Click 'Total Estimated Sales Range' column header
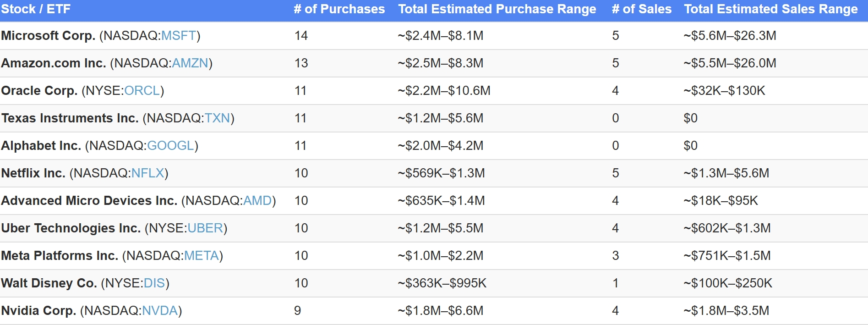The height and width of the screenshot is (325, 868). [x=771, y=9]
